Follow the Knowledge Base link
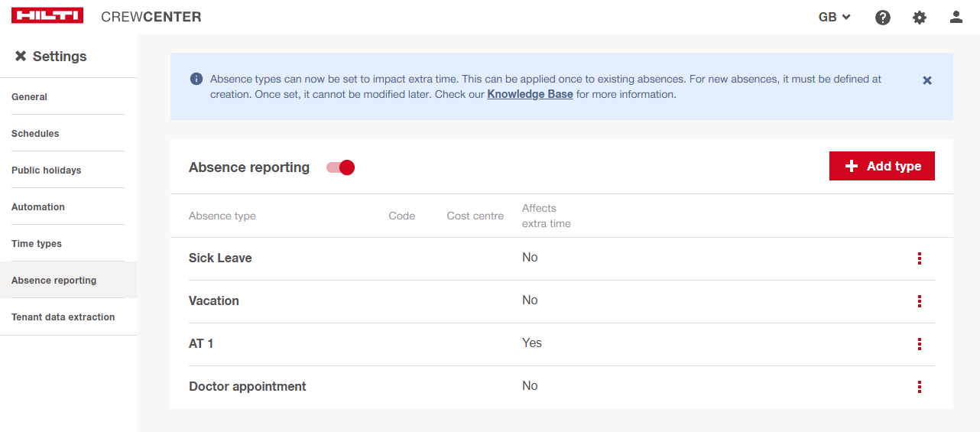The height and width of the screenshot is (432, 980). tap(530, 95)
